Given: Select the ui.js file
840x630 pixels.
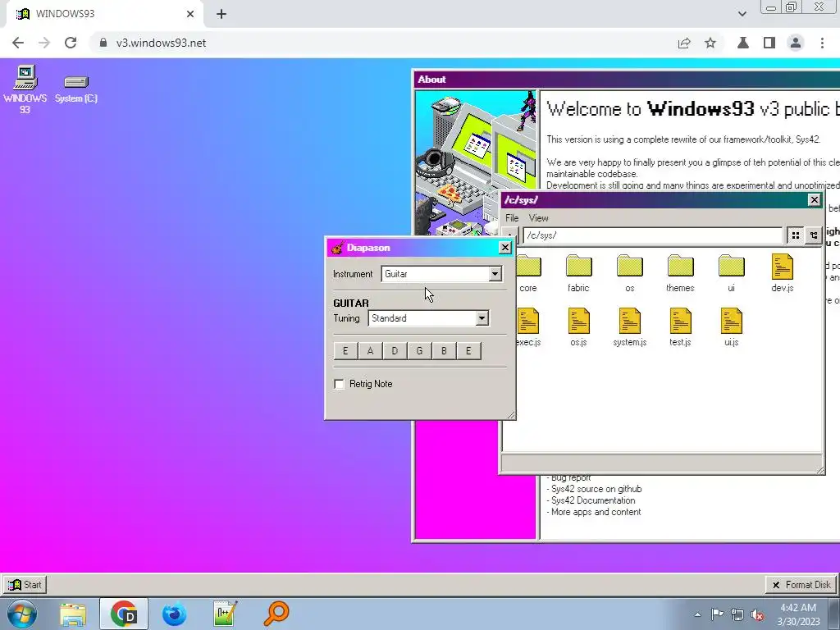Looking at the screenshot, I should 731,327.
